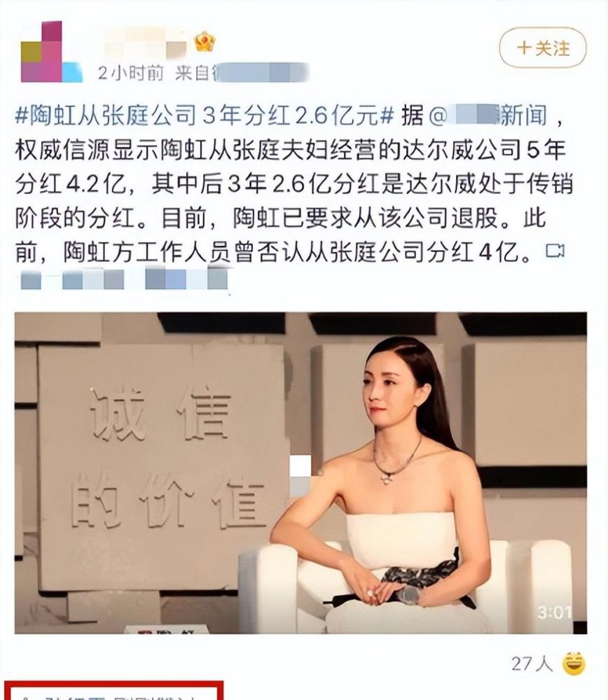Click the 2小时前 timestamp
The width and height of the screenshot is (608, 700).
click(130, 73)
